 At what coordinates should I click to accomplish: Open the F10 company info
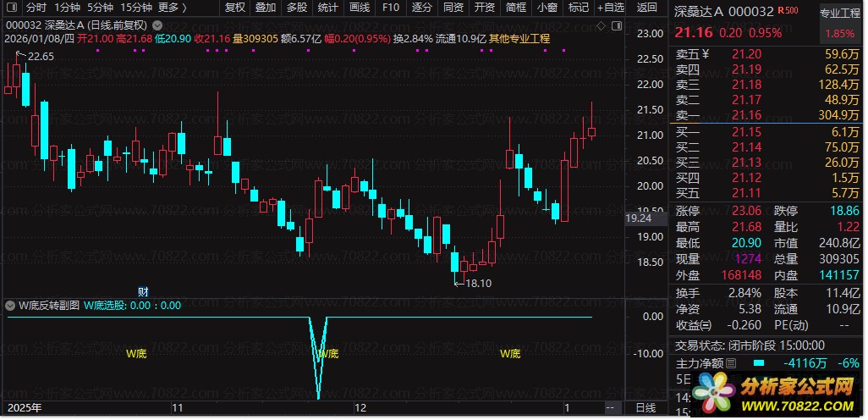coord(390,8)
